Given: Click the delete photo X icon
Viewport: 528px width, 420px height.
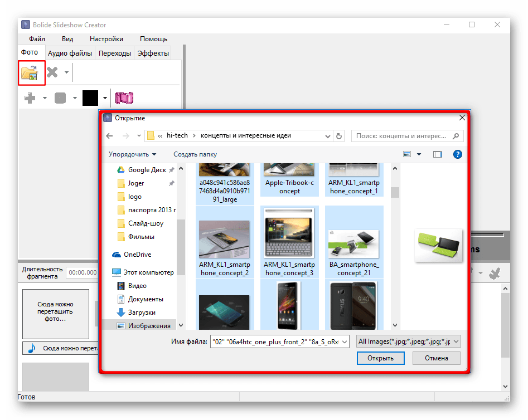Looking at the screenshot, I should pyautogui.click(x=52, y=72).
